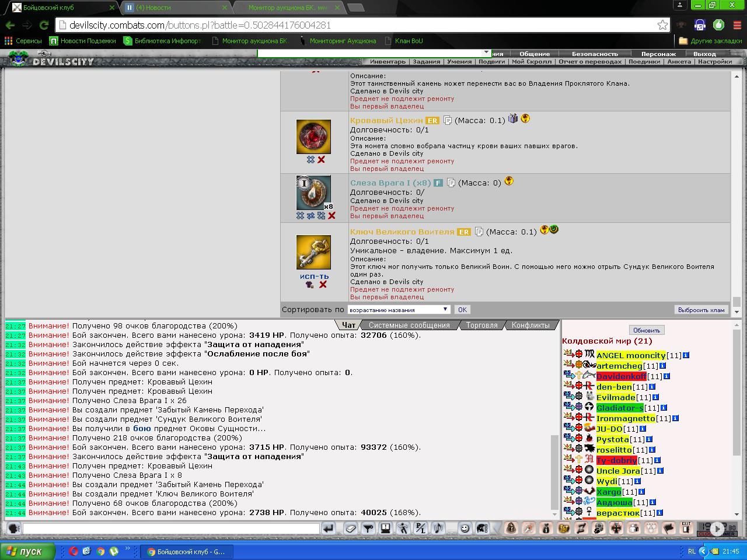Screen dimensions: 747x560
Task: Click the speaking head icon left of input
Action: pos(13,528)
